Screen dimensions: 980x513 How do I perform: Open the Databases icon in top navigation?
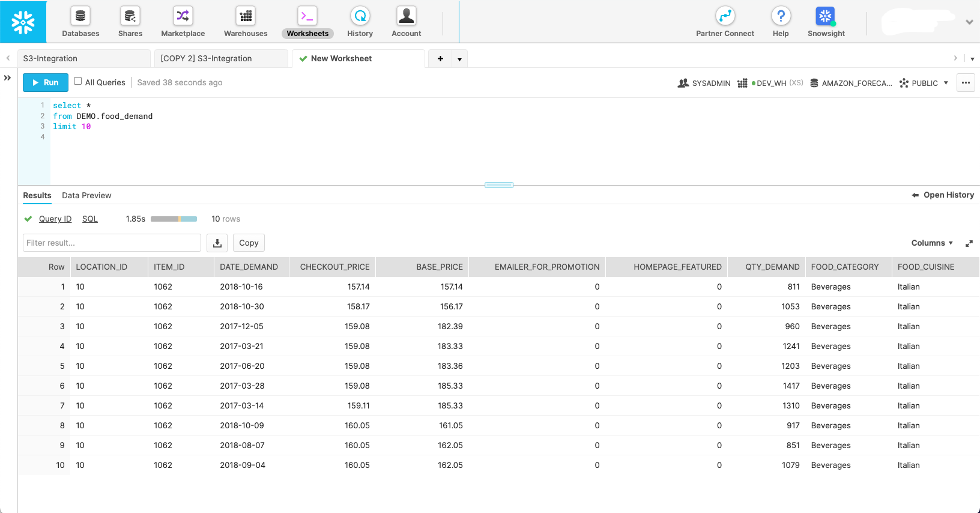(x=80, y=17)
